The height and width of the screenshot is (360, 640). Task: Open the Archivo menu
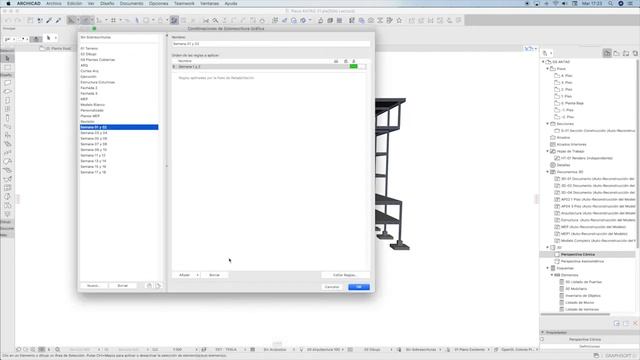[53, 3]
